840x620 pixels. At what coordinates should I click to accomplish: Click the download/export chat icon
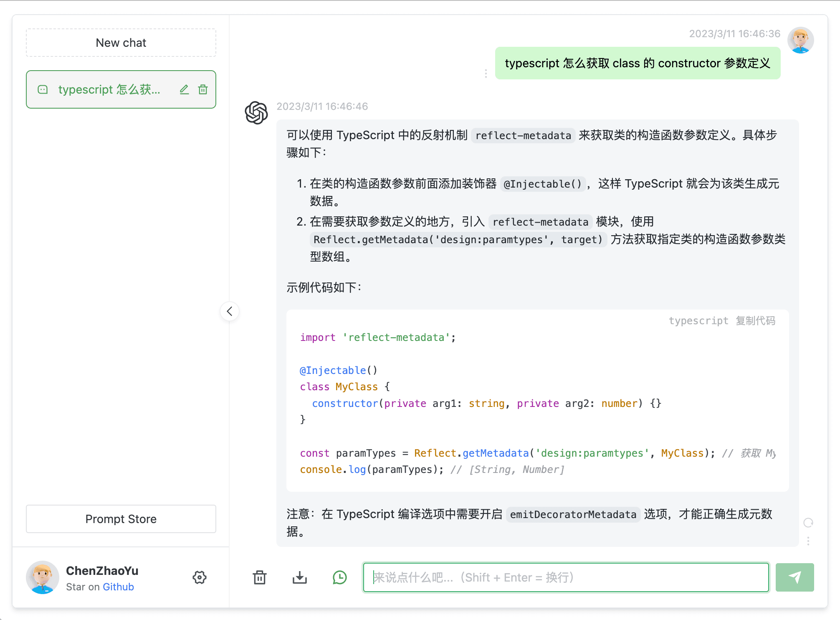[299, 577]
